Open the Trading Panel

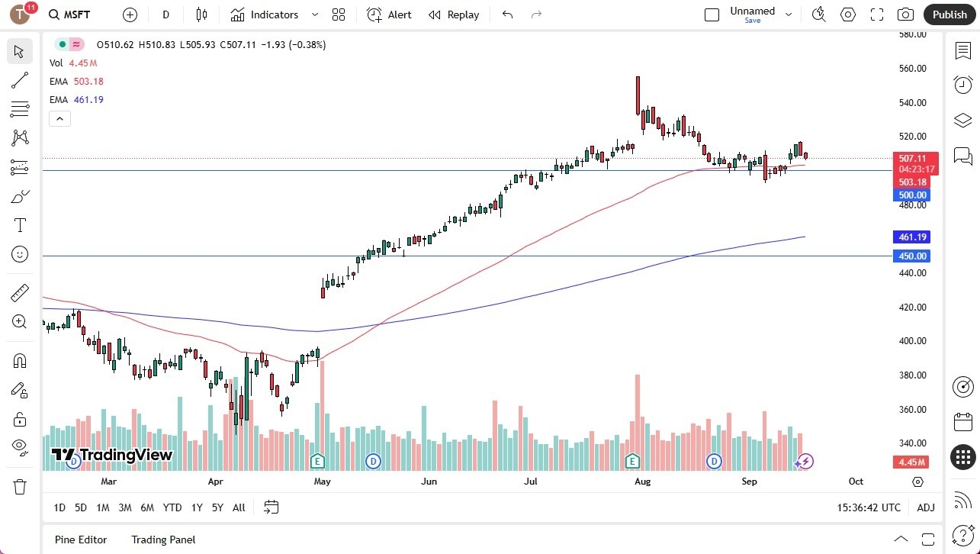tap(162, 540)
